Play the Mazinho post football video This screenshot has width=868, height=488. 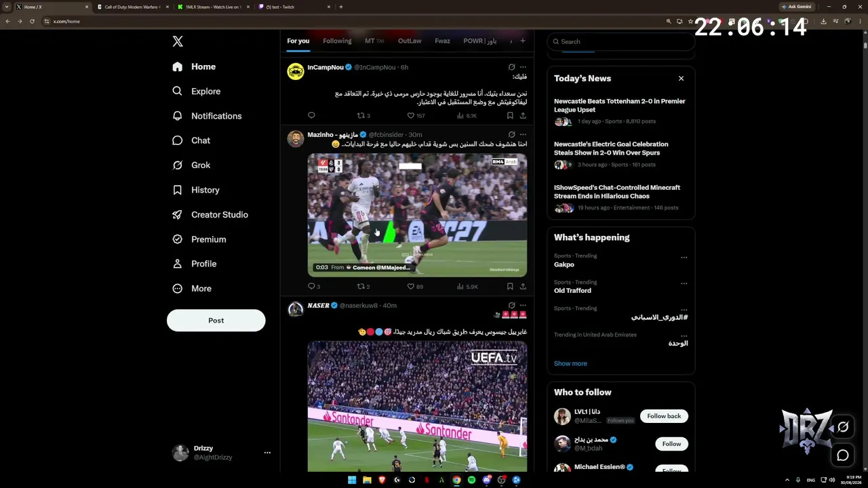click(417, 216)
